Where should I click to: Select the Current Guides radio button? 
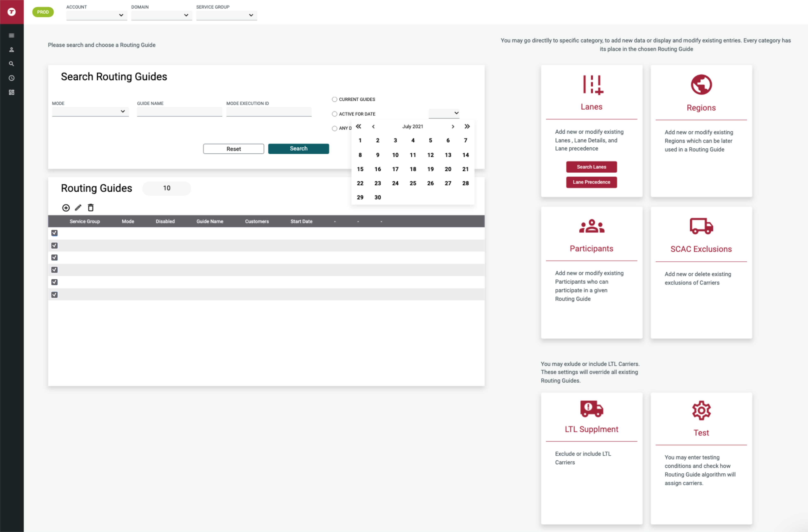[x=334, y=99]
